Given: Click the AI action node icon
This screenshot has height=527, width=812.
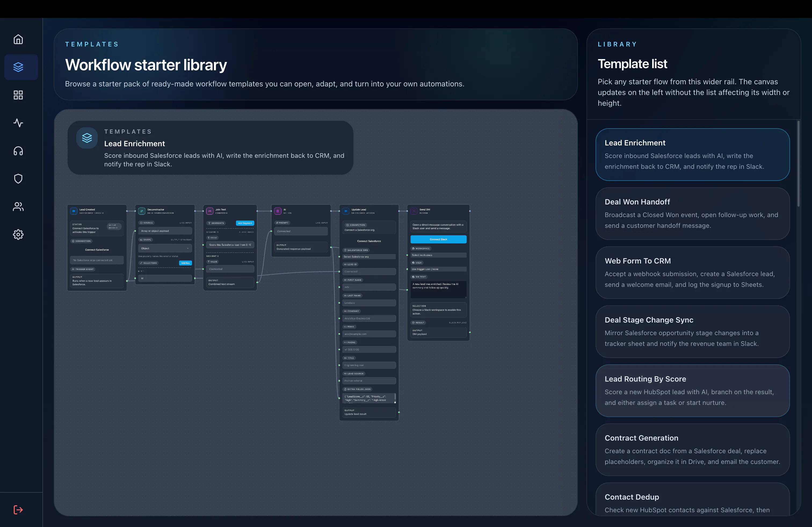Looking at the screenshot, I should click(x=278, y=211).
